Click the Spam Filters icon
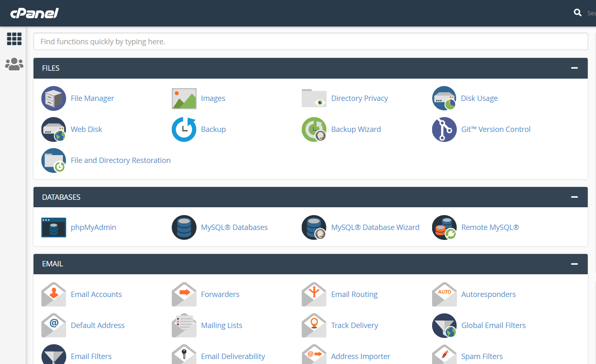This screenshot has width=596, height=364. [445, 354]
